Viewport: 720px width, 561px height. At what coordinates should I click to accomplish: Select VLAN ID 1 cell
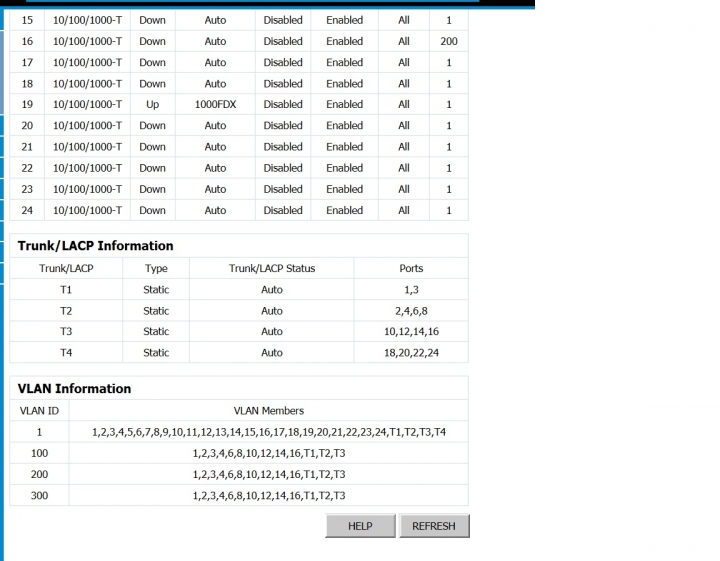click(x=39, y=432)
